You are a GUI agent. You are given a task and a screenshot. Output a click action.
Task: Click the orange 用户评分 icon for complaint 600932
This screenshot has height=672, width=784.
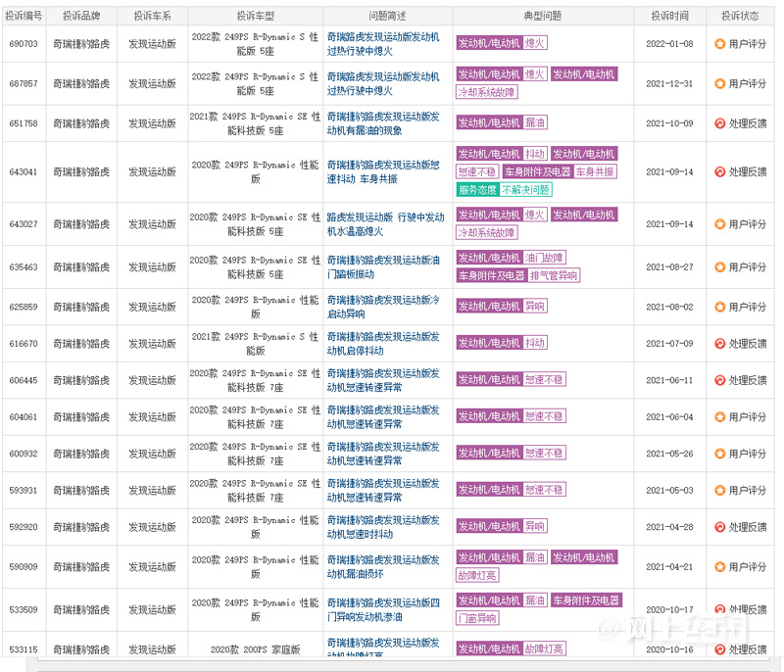pos(719,454)
